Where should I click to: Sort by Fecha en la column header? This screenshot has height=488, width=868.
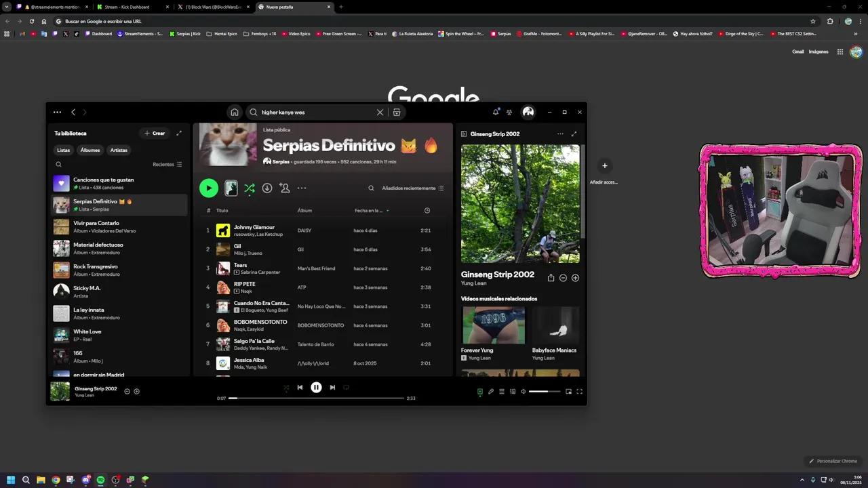click(x=372, y=211)
